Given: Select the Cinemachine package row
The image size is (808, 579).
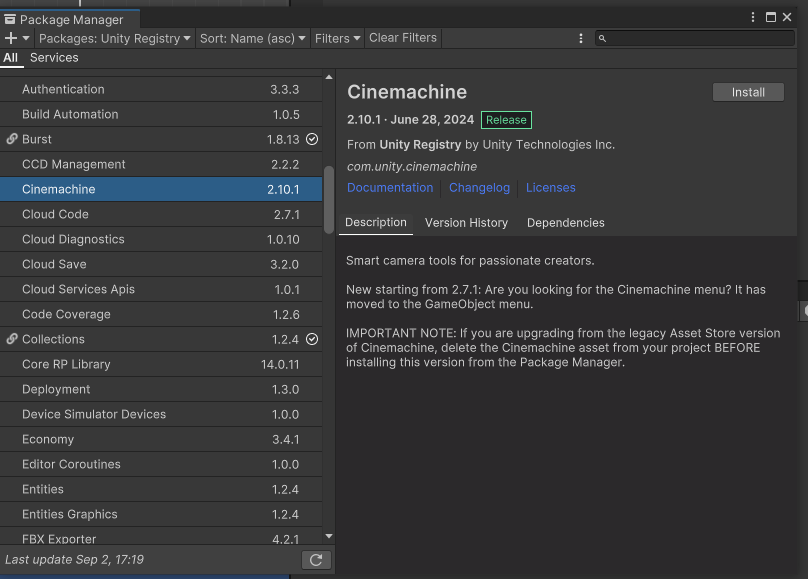Looking at the screenshot, I should pyautogui.click(x=161, y=189).
